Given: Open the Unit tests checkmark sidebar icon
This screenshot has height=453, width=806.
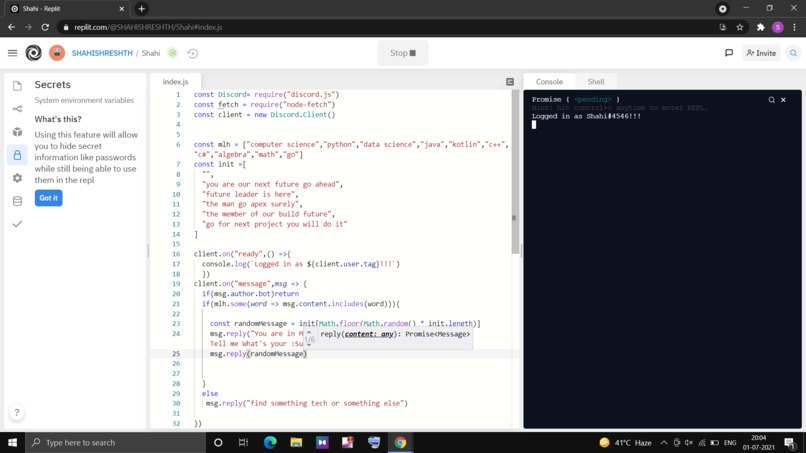Looking at the screenshot, I should pyautogui.click(x=17, y=224).
